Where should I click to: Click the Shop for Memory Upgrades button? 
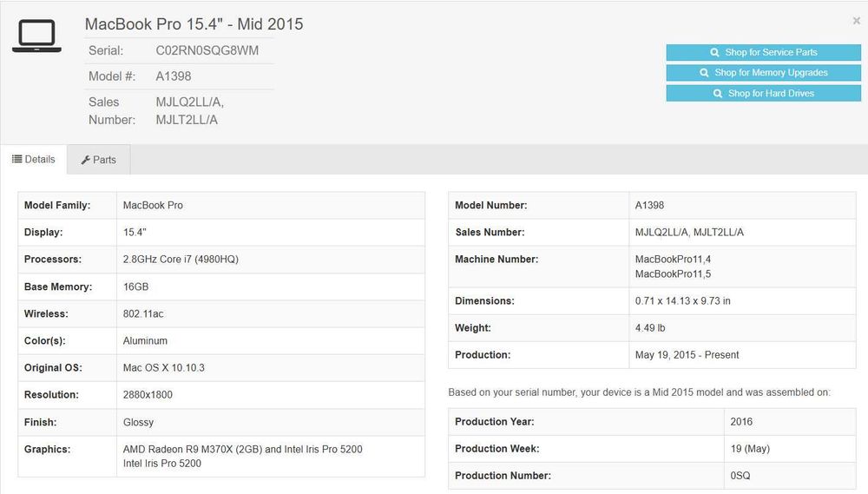(x=763, y=73)
